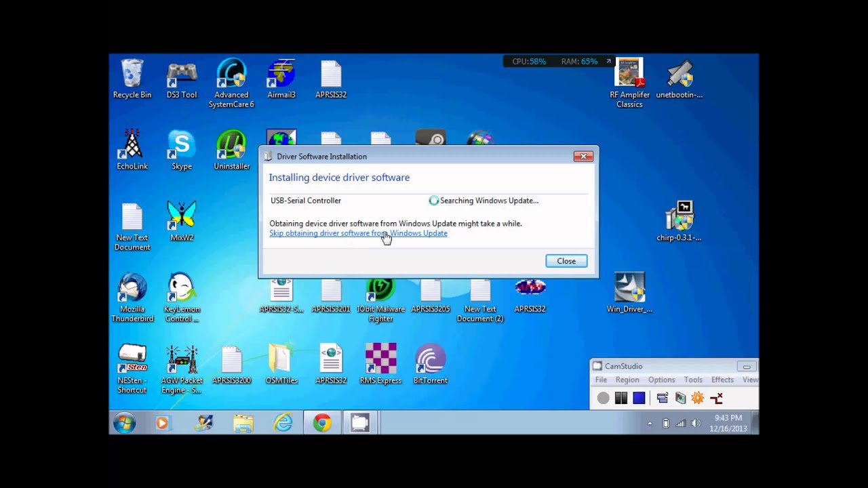Launch AGW Packet Engine shortcut
868x488 pixels.
coord(182,369)
